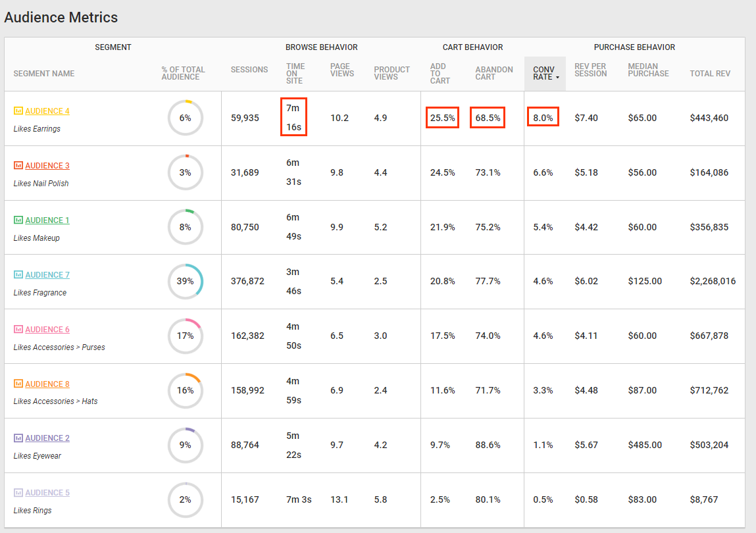Click the teal chart icon beside Audience 7
756x533 pixels.
pyautogui.click(x=18, y=274)
